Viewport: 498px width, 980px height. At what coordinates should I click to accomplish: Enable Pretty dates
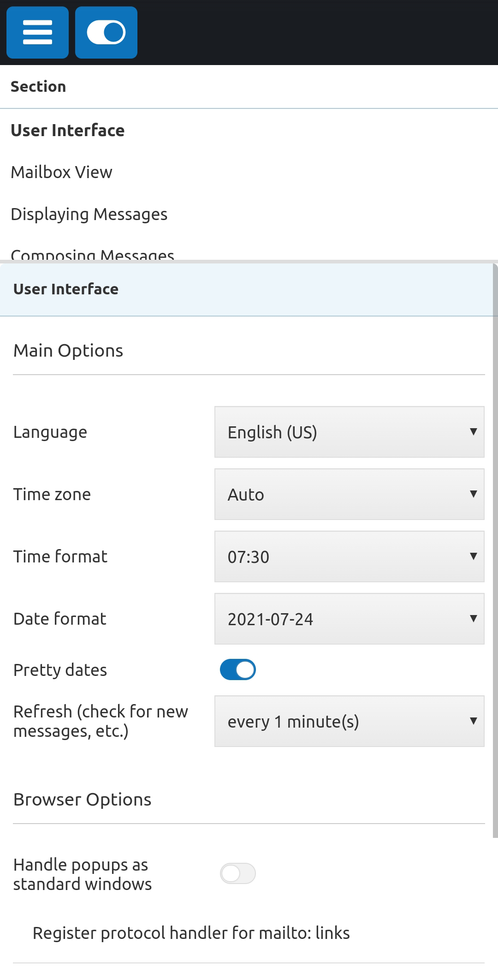click(237, 669)
